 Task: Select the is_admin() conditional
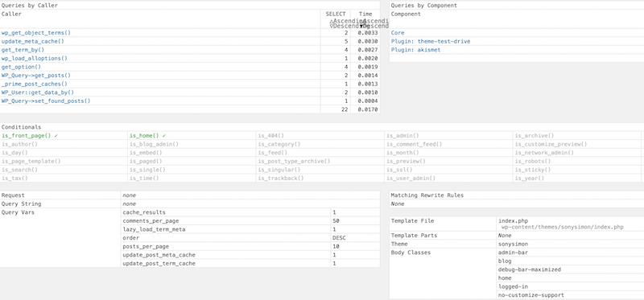pyautogui.click(x=402, y=135)
